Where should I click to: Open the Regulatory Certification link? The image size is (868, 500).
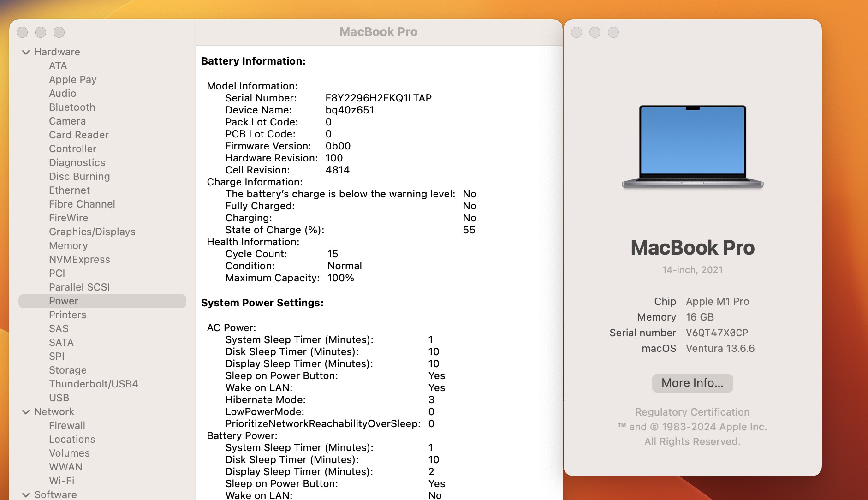tap(692, 412)
